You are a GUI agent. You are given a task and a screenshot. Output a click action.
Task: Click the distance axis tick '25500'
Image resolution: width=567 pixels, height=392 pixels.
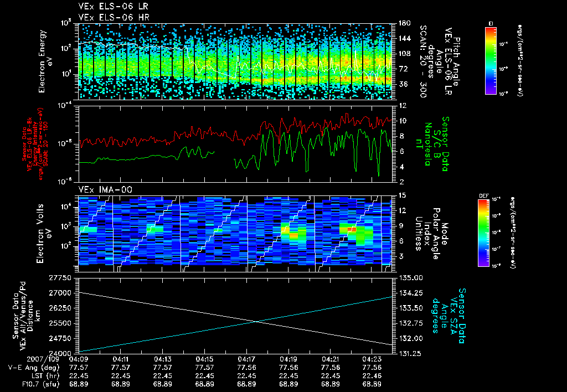[60, 323]
